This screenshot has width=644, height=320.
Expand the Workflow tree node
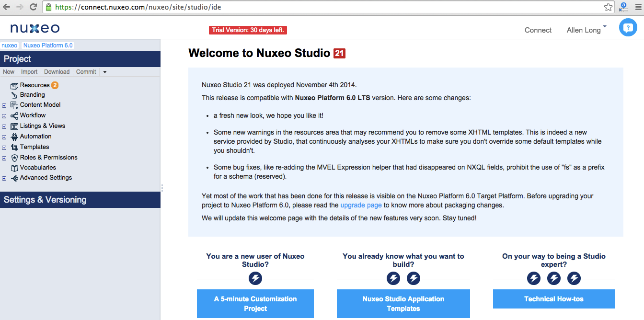(4, 116)
